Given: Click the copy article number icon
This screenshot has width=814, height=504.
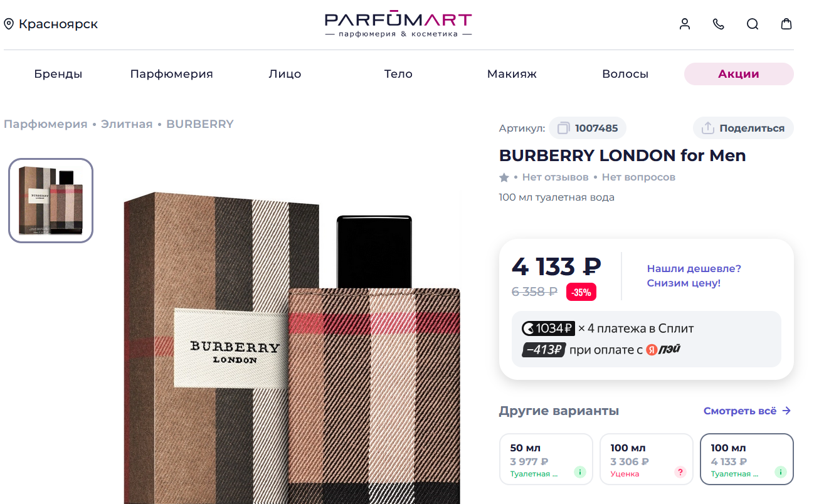Looking at the screenshot, I should click(563, 128).
